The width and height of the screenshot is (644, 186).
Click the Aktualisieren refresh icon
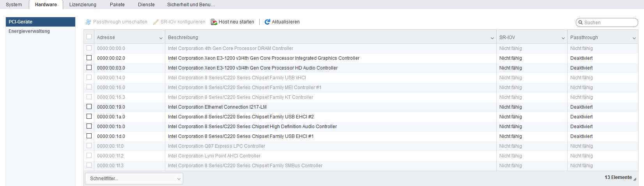click(x=267, y=22)
